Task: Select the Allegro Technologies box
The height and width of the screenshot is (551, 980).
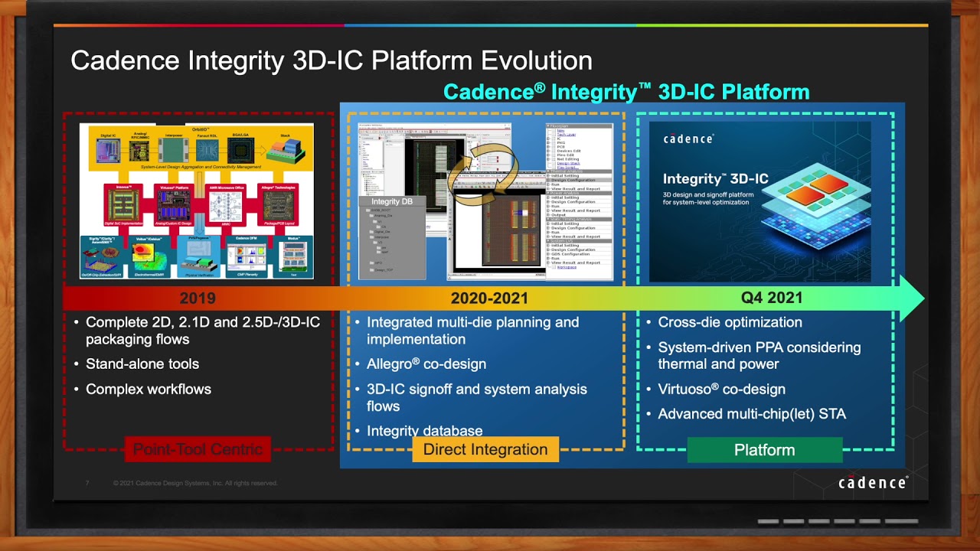Action: pos(278,205)
